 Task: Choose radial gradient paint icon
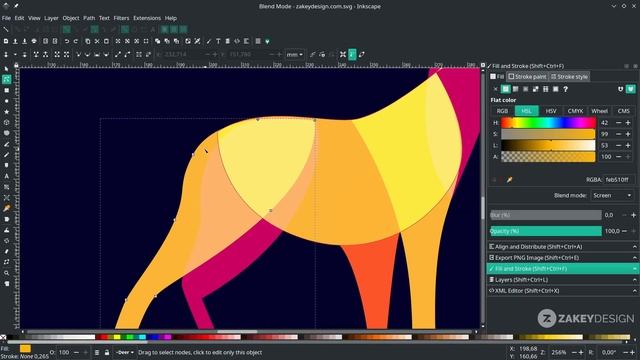pos(526,89)
